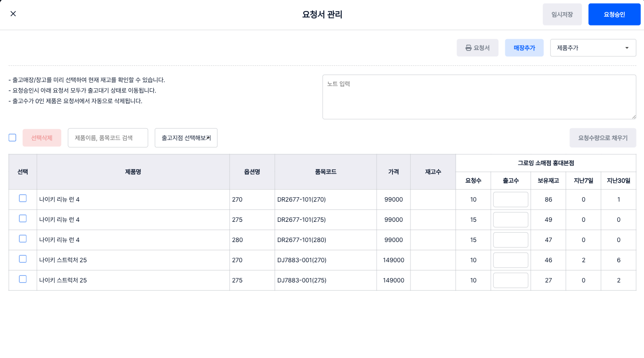This screenshot has width=644, height=358.
Task: Click the 품목코드 column header
Action: [325, 172]
